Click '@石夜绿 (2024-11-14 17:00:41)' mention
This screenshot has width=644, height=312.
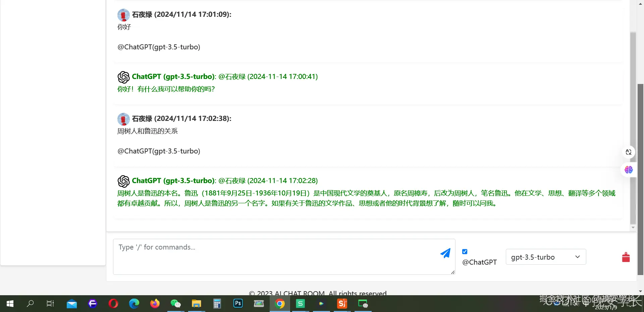tap(268, 77)
